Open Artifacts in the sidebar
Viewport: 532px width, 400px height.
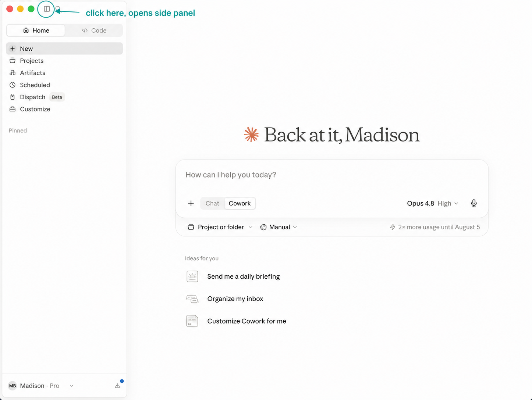point(64,73)
